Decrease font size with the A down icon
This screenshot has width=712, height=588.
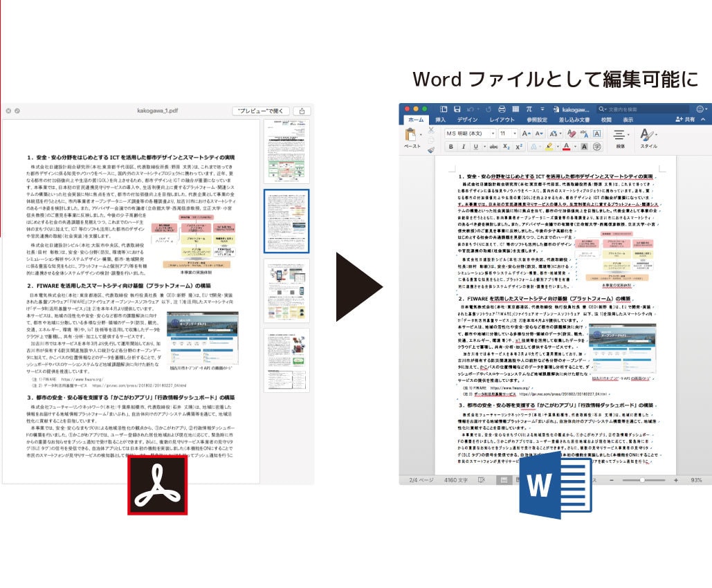click(x=539, y=134)
